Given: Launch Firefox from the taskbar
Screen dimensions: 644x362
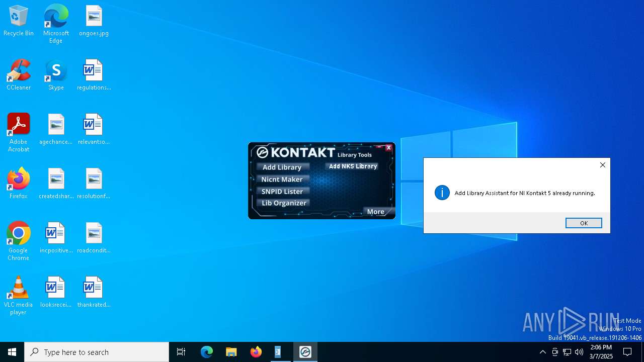Looking at the screenshot, I should click(256, 352).
